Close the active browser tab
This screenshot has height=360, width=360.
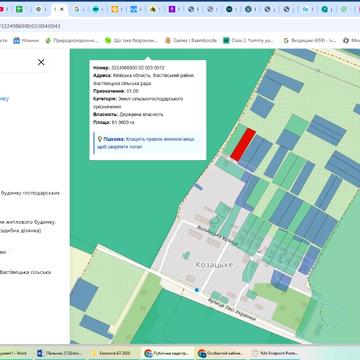coord(62,9)
